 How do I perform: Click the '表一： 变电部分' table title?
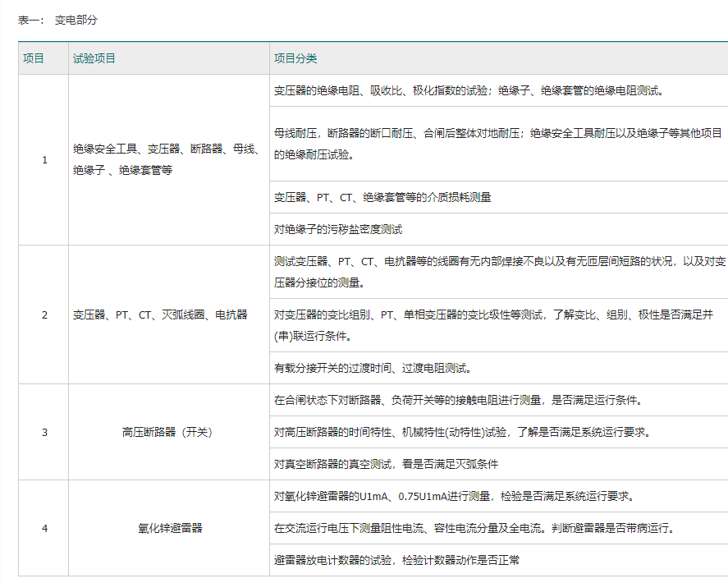57,19
